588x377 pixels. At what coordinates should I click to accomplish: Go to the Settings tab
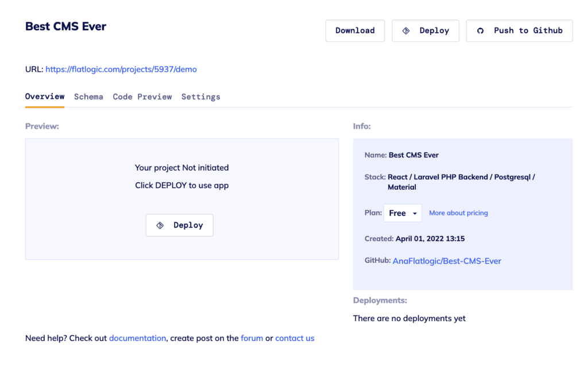point(200,97)
